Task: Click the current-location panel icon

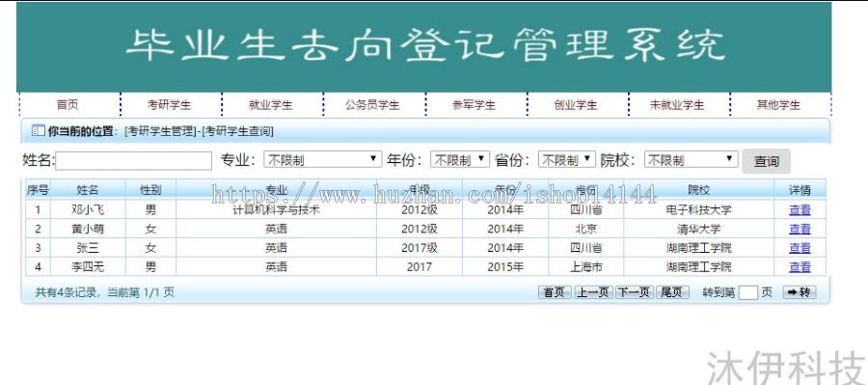Action: coord(39,131)
